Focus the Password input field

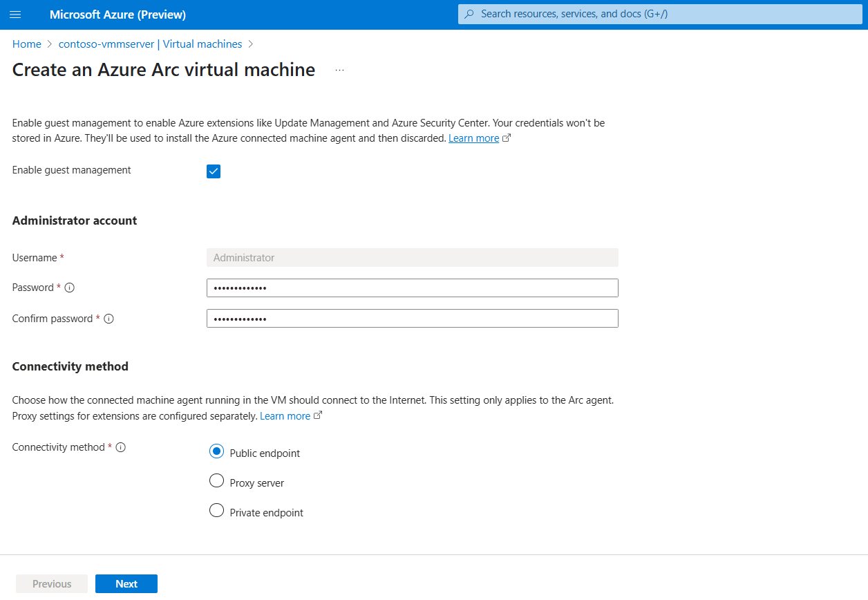(413, 288)
